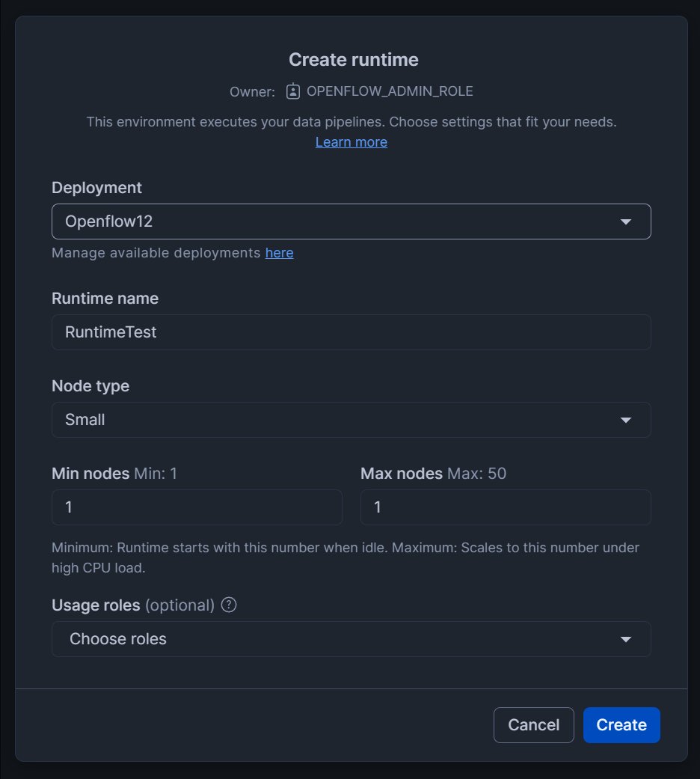Click the Usage roles help question mark icon
The image size is (700, 779).
(x=227, y=605)
